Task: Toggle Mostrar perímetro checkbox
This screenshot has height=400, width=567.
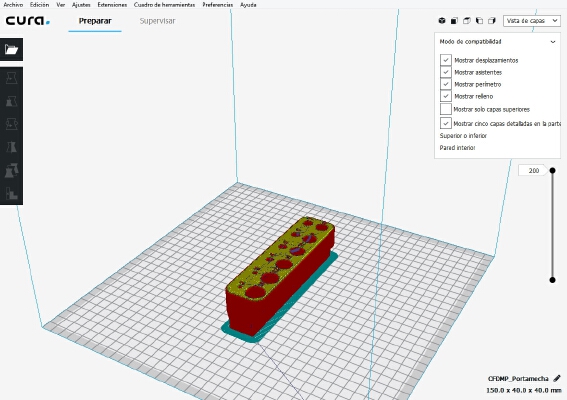Action: pos(446,84)
